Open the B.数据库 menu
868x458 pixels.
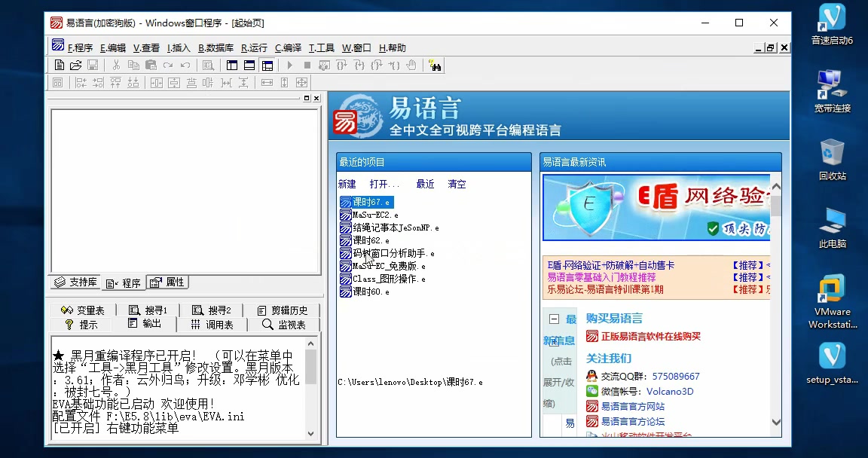pos(216,48)
